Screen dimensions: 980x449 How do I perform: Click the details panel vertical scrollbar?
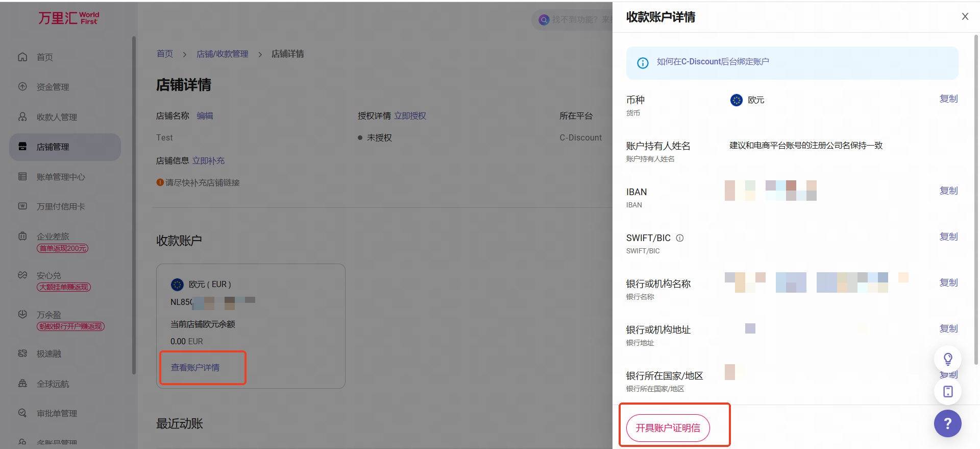tap(976, 199)
